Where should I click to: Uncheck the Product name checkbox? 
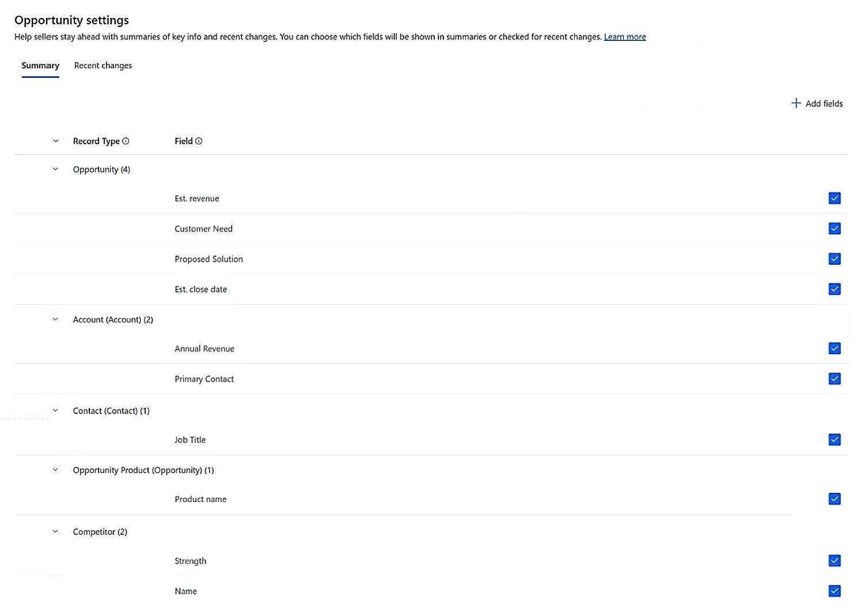click(x=834, y=499)
